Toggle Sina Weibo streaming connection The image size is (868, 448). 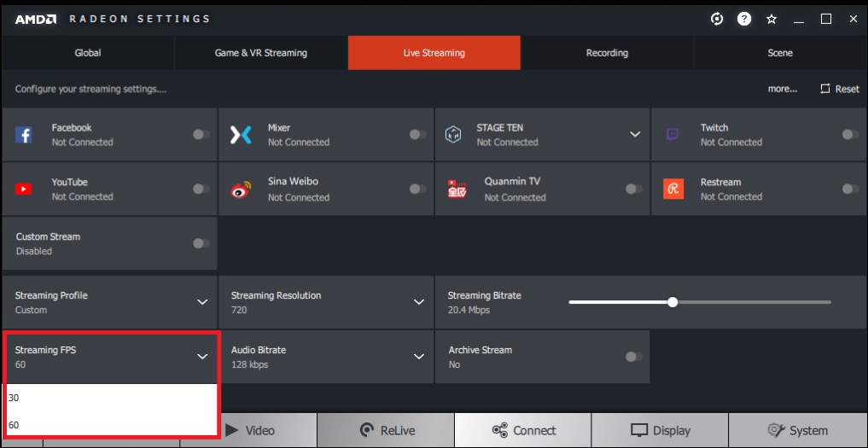418,189
